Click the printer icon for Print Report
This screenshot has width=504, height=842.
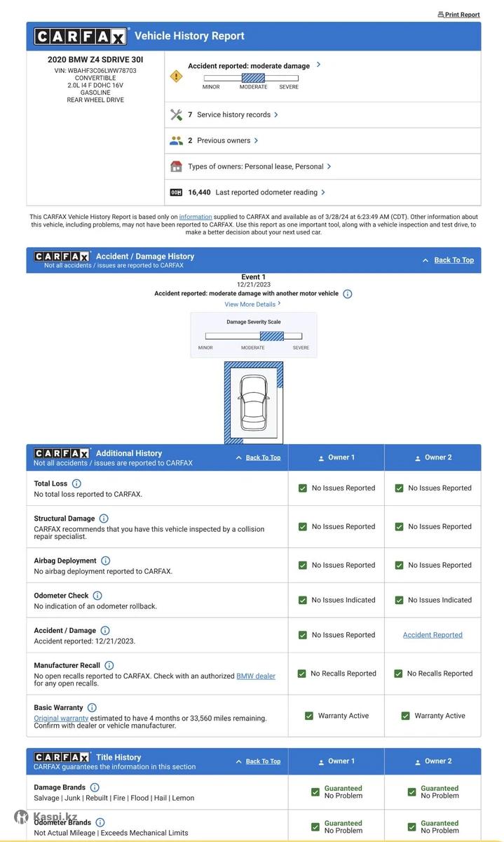coord(441,14)
